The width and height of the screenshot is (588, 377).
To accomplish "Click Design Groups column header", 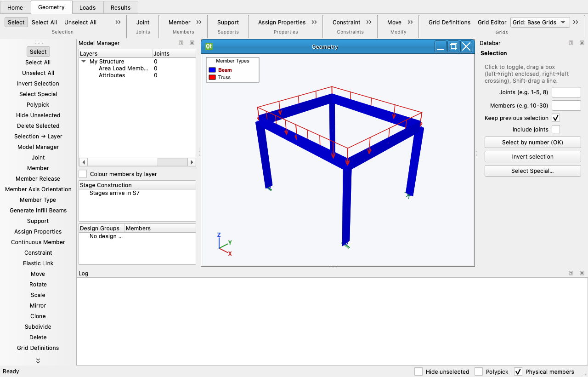I will (102, 228).
